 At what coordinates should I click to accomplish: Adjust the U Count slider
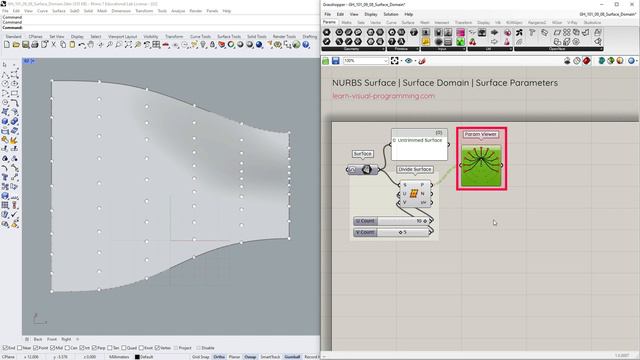(392, 221)
